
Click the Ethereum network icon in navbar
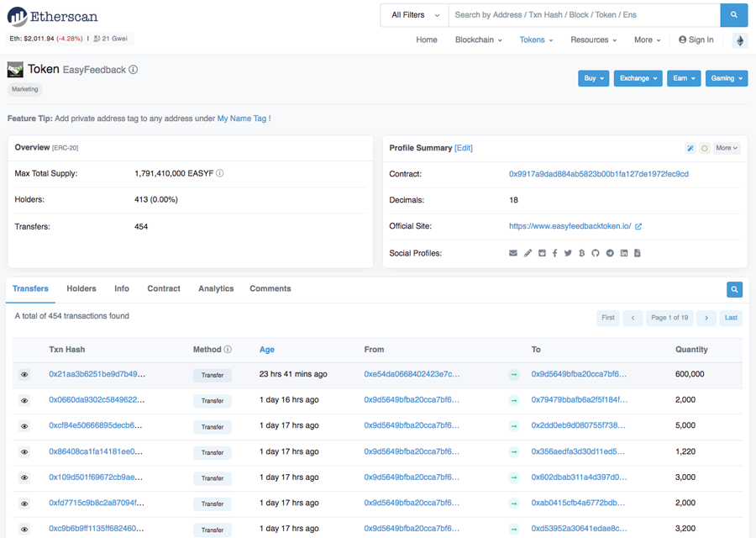[740, 40]
